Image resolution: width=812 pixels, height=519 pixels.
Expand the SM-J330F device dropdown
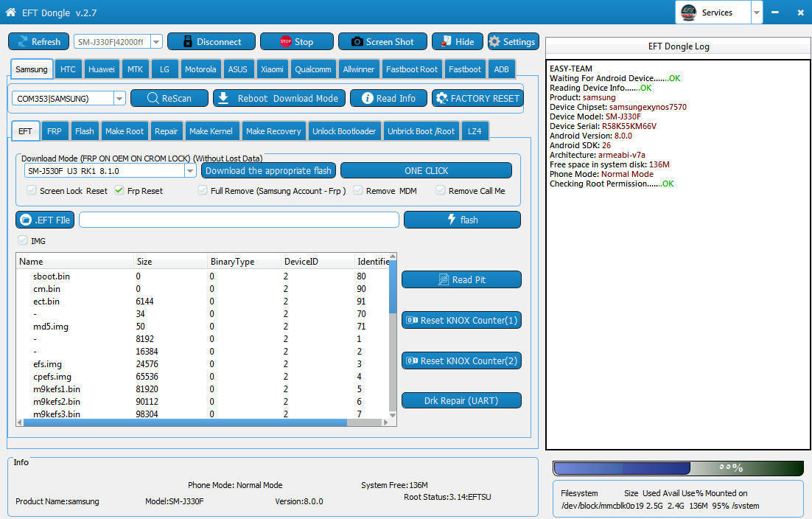pyautogui.click(x=156, y=41)
